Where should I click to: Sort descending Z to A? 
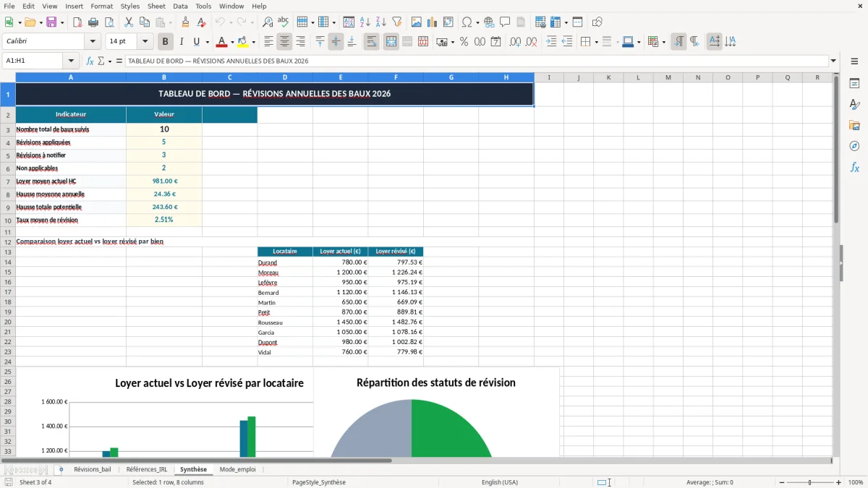(380, 22)
